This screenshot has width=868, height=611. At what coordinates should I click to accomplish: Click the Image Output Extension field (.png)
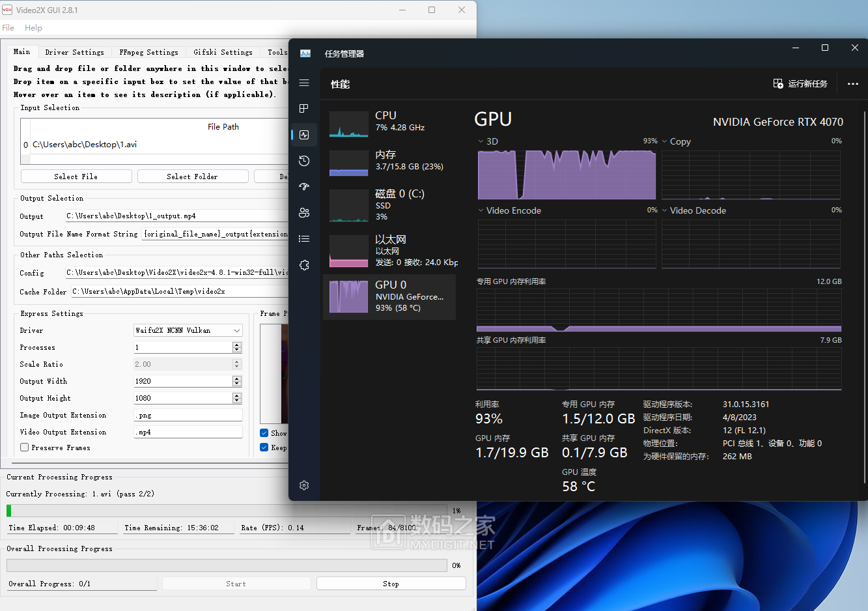[x=188, y=415]
